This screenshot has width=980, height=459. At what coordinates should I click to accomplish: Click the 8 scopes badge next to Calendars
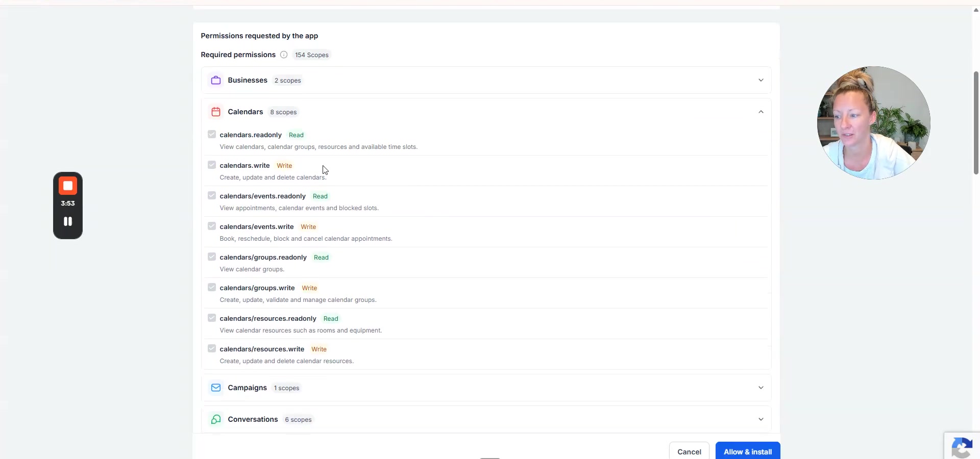(283, 112)
